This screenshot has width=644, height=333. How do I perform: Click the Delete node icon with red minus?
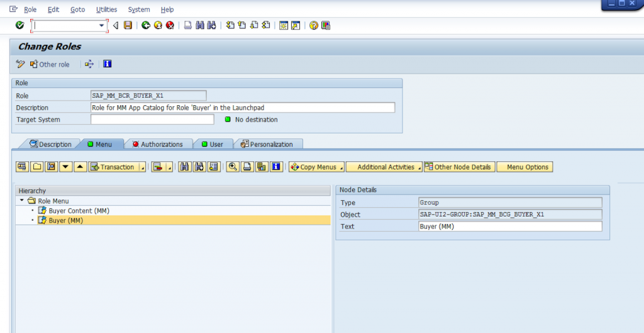(158, 167)
